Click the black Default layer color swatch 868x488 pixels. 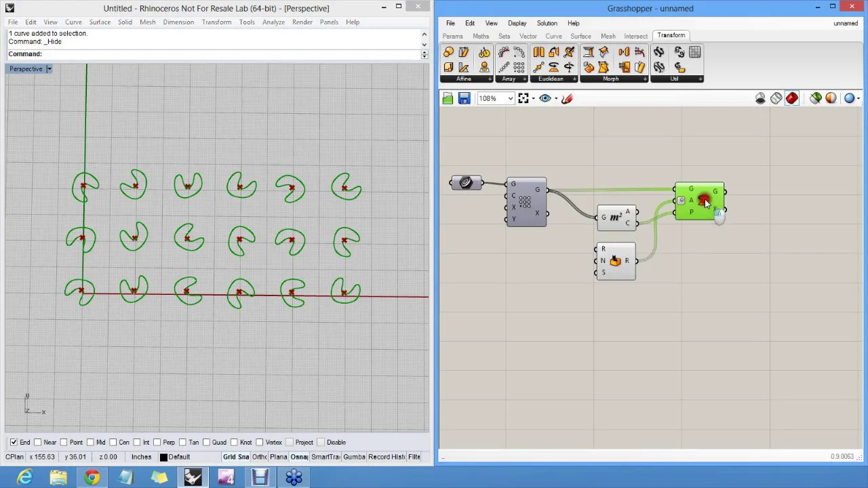pos(163,457)
